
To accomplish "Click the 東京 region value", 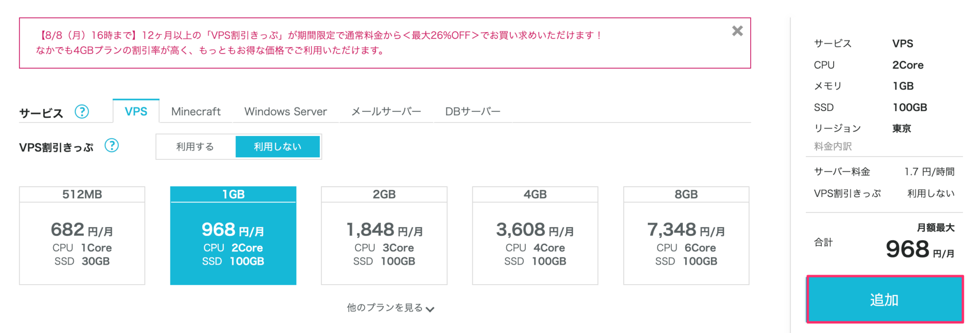I will coord(902,128).
